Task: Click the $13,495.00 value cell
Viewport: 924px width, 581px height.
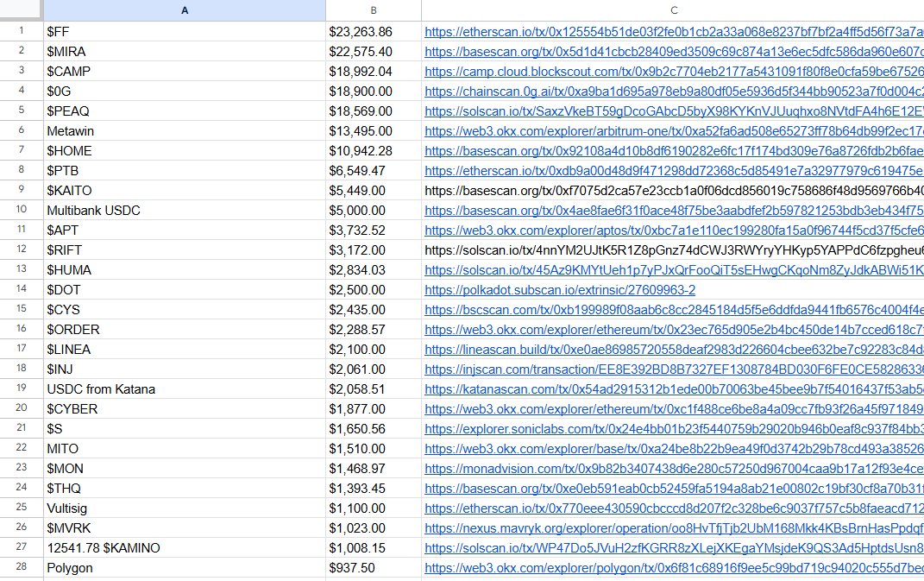Action: point(374,131)
